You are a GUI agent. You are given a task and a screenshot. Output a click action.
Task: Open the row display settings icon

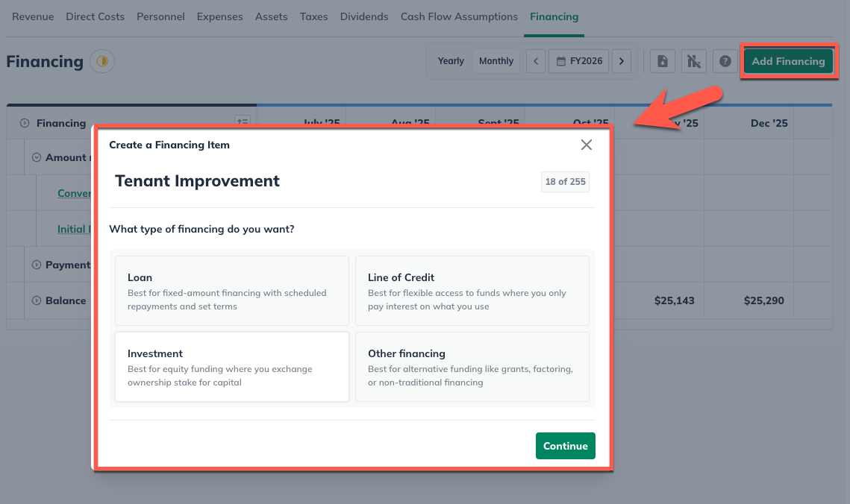pos(243,121)
